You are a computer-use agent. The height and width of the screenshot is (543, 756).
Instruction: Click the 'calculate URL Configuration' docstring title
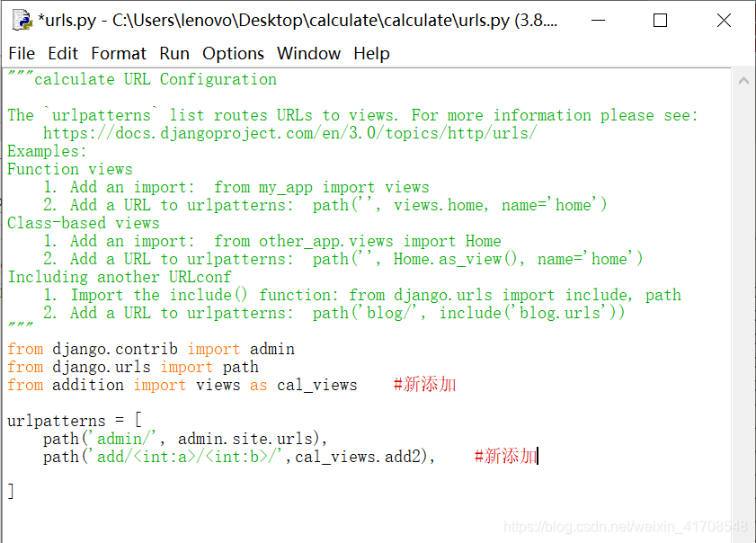pos(156,79)
